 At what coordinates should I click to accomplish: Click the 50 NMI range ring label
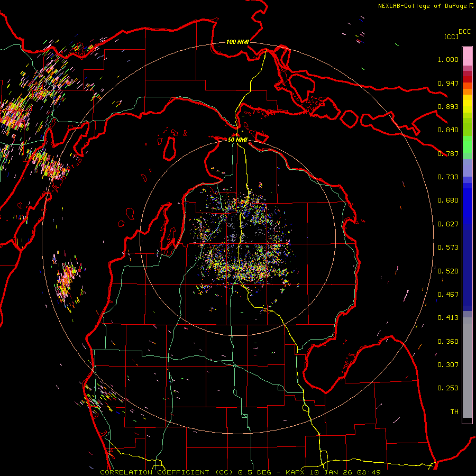coord(237,140)
